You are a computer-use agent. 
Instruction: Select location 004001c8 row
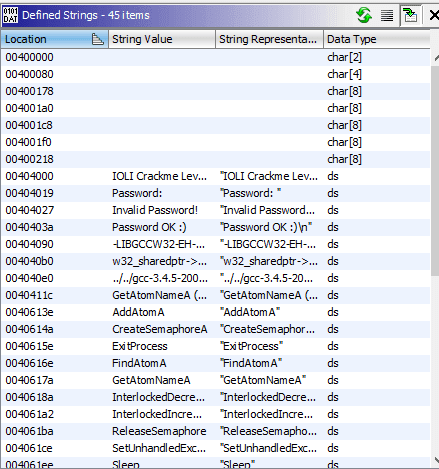215,125
